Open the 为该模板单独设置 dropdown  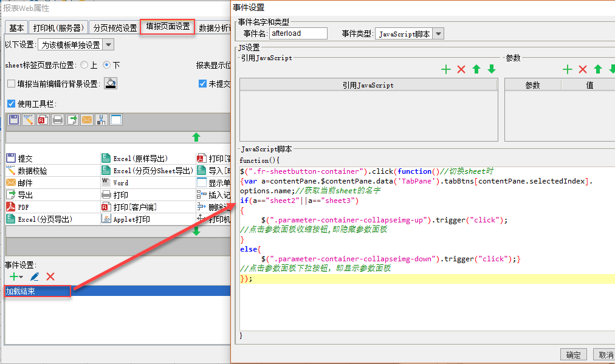pyautogui.click(x=109, y=45)
